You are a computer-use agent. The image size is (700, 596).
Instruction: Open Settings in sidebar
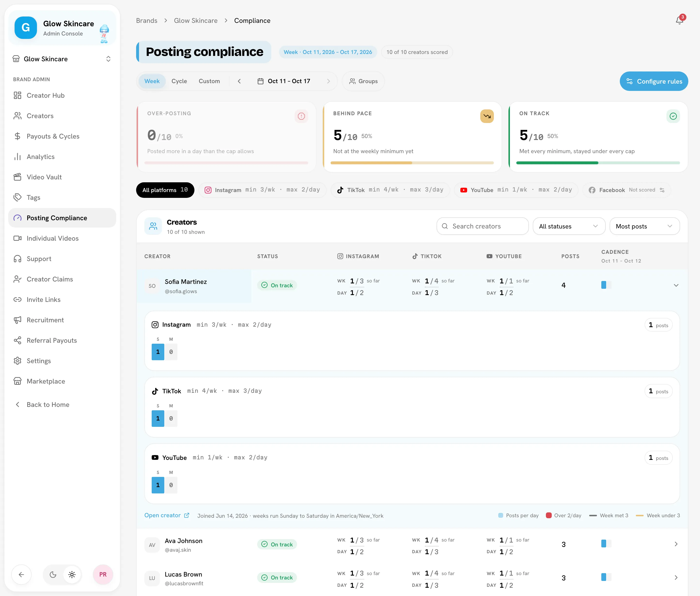[x=62, y=361]
